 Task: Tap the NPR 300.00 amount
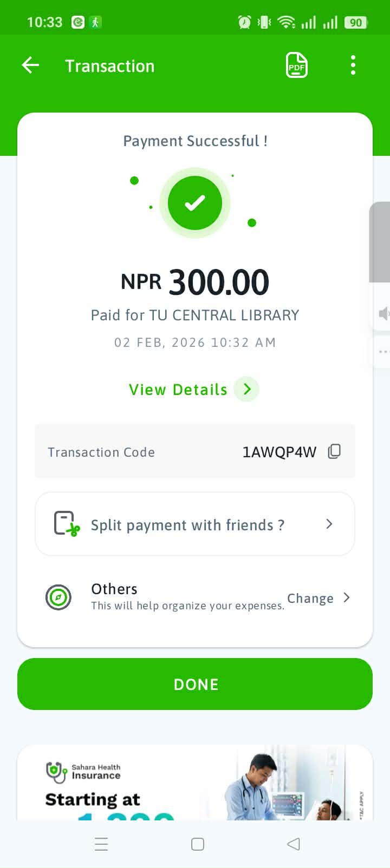tap(195, 282)
